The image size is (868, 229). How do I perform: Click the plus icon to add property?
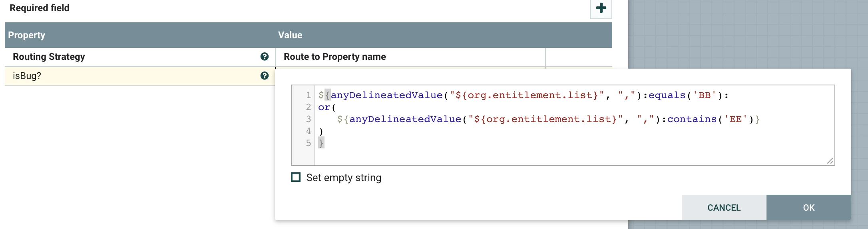tap(601, 8)
